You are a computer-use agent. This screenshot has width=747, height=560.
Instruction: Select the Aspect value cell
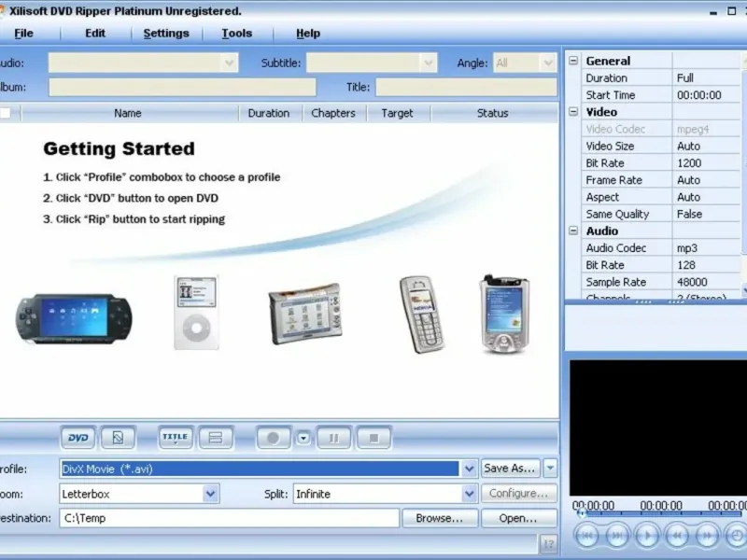pos(707,197)
